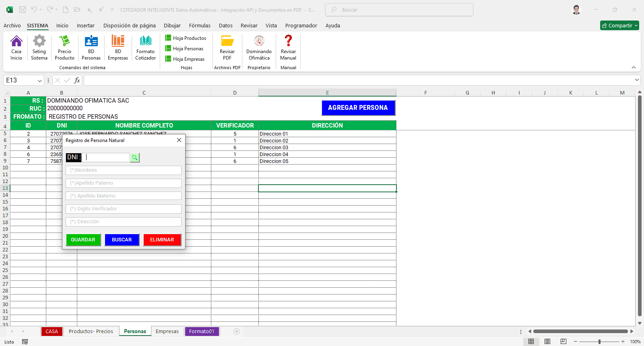Viewport: 644px width, 346px height.
Task: Click the Save icon in title bar
Action: click(23, 10)
